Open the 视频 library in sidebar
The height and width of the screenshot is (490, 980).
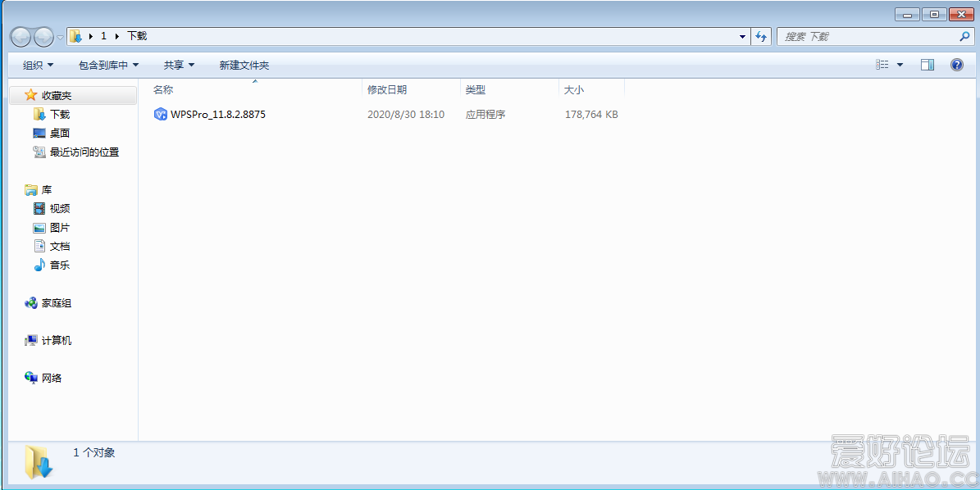[60, 208]
